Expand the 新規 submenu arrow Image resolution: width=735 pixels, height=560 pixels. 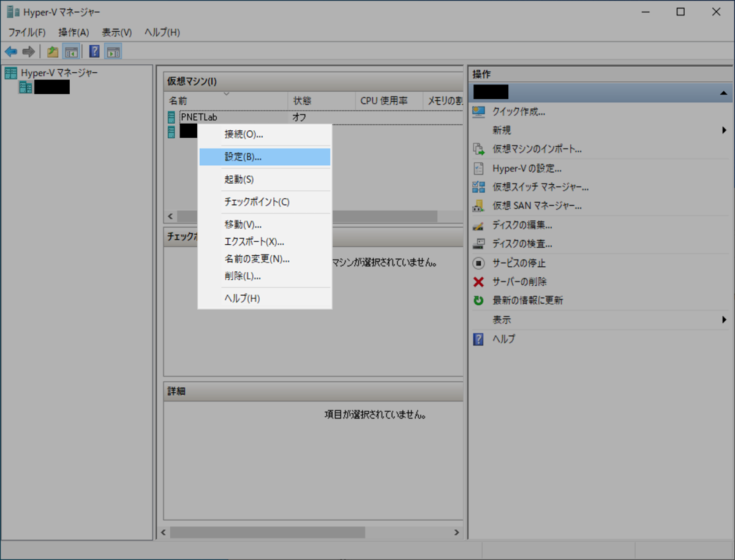coord(725,130)
